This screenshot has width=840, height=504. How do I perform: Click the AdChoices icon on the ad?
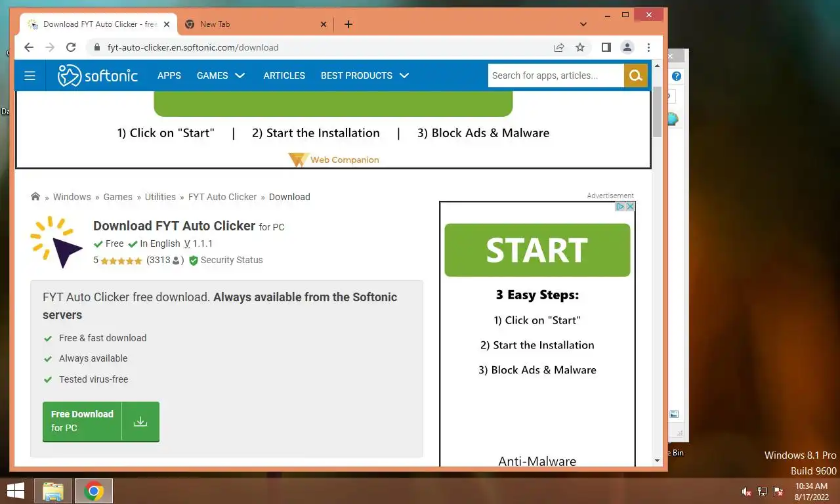point(619,206)
